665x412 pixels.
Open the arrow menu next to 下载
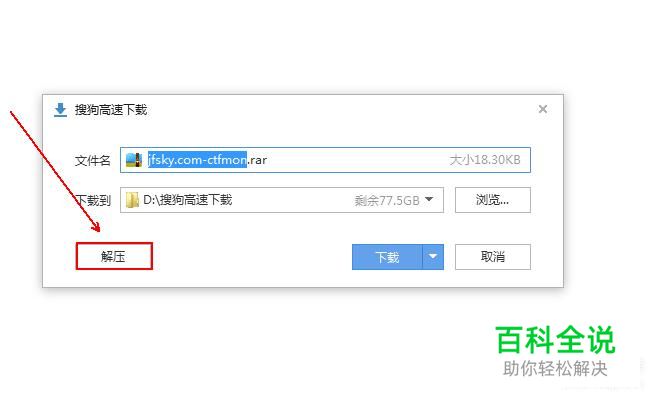point(433,257)
